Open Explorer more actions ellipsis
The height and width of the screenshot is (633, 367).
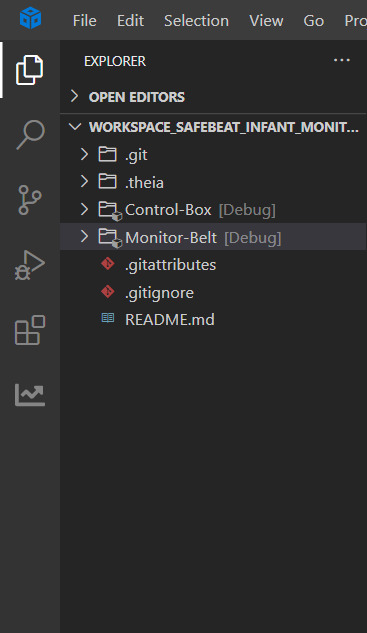(x=342, y=61)
